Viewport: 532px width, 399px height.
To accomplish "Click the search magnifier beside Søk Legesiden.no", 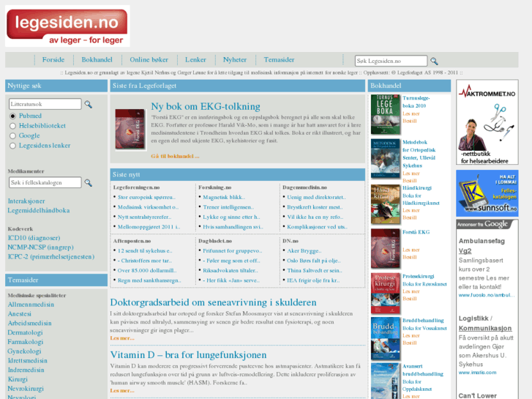I will [x=434, y=61].
